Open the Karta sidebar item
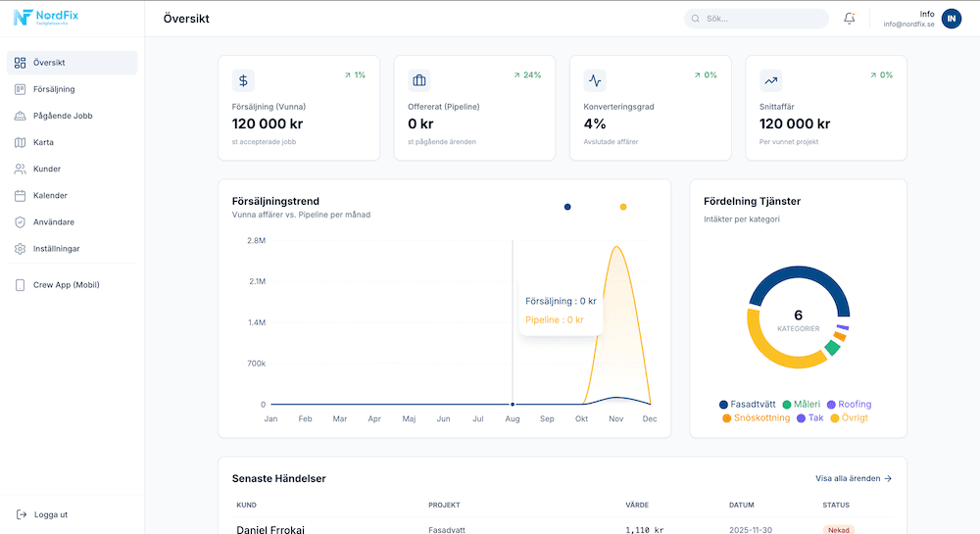This screenshot has height=534, width=980. tap(72, 142)
